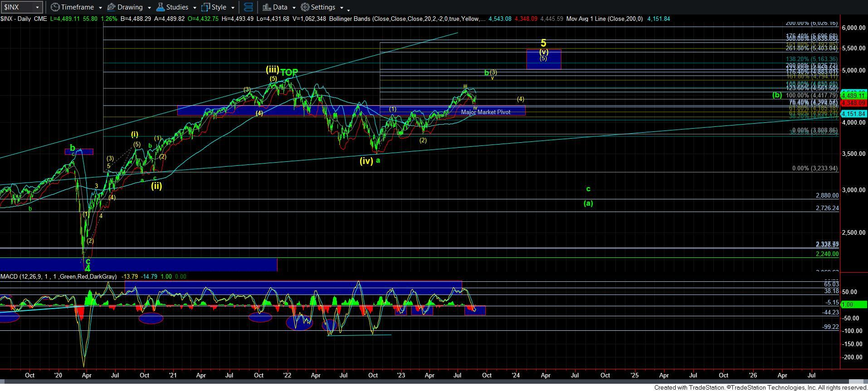
Task: Click the large yellow "5" wave label
Action: click(543, 43)
